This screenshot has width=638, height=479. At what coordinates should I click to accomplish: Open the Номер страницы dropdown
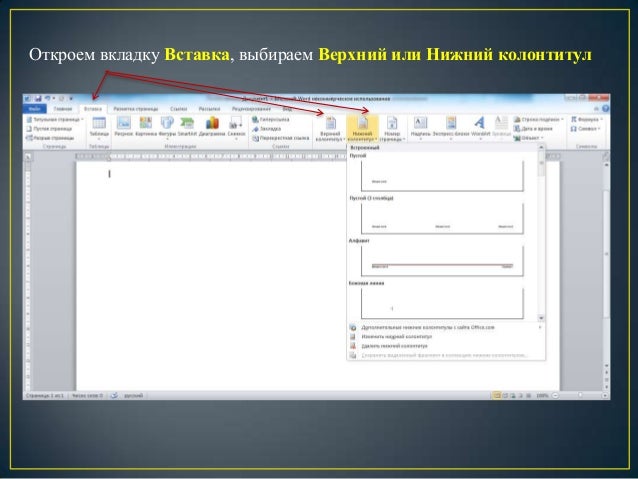pyautogui.click(x=392, y=129)
